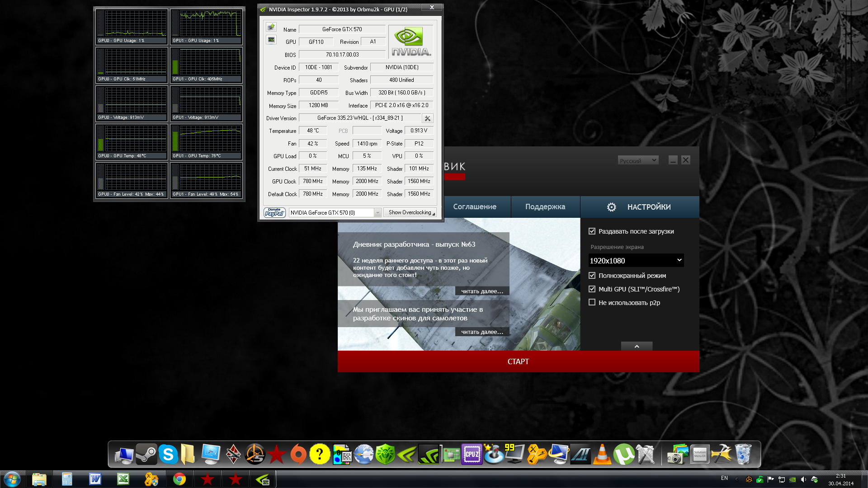Open the Origin dock icon

tap(298, 454)
